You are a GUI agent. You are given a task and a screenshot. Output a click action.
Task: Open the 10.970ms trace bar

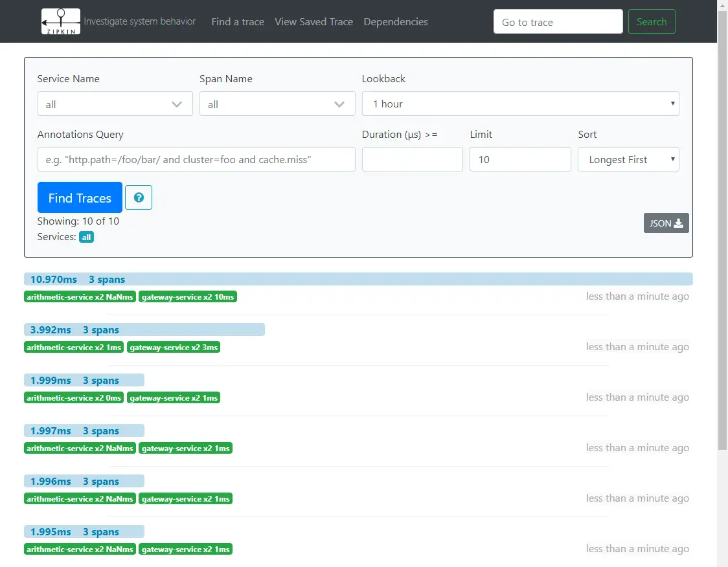[x=358, y=280]
